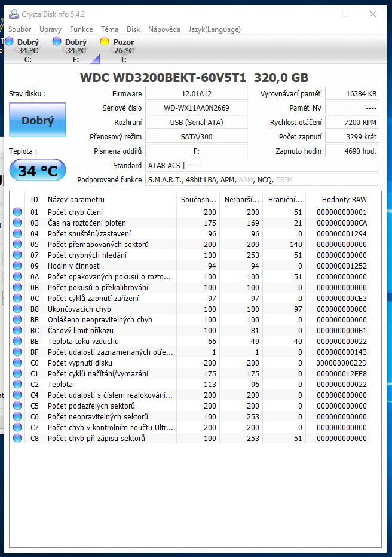
Task: Click the Firmware value 12.01A12 field
Action: point(197,94)
